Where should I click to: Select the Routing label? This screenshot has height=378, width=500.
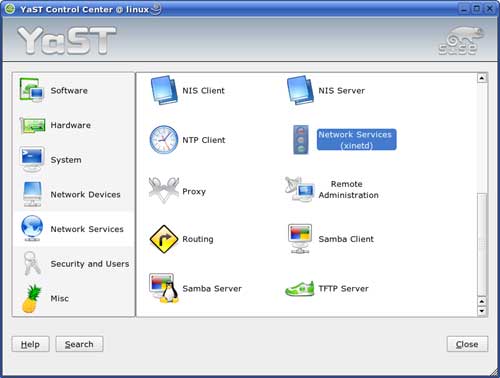pos(198,239)
